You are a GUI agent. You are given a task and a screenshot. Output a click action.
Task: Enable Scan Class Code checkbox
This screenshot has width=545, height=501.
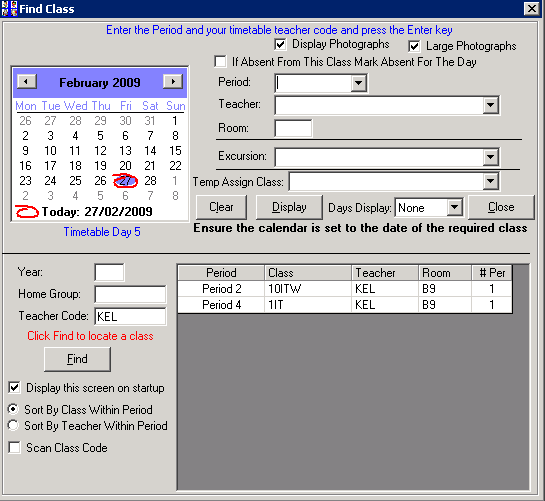[14, 448]
